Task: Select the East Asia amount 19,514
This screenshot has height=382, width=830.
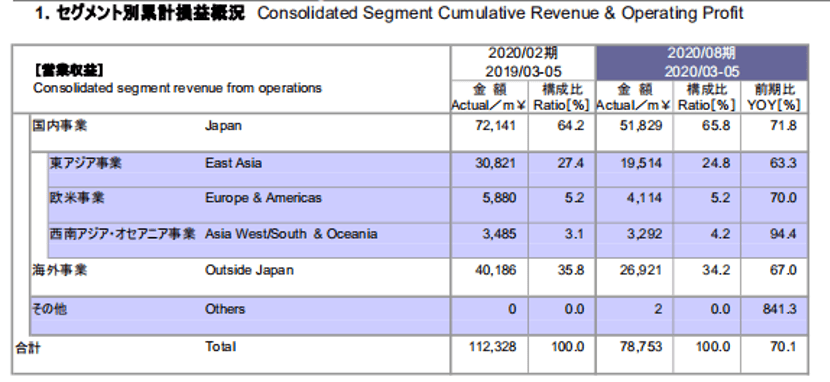Action: point(641,163)
